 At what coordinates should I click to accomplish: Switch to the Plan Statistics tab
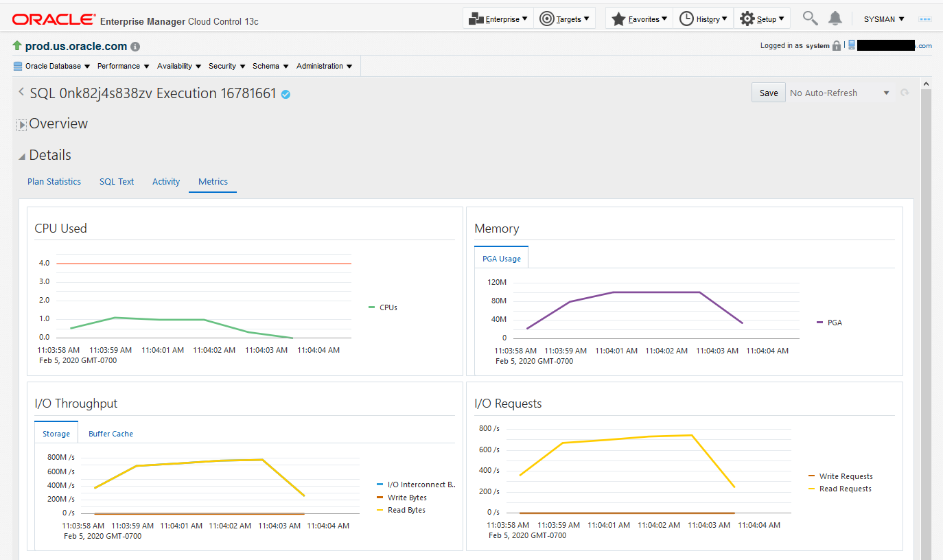[54, 182]
